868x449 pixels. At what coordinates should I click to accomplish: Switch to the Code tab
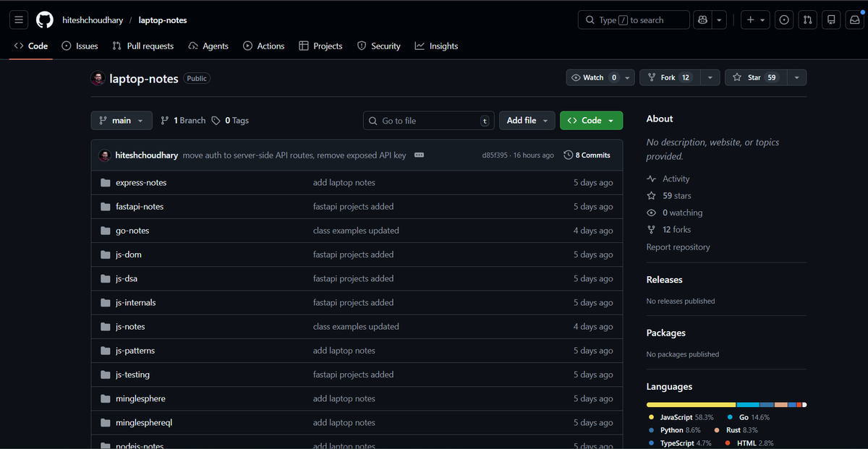(31, 46)
